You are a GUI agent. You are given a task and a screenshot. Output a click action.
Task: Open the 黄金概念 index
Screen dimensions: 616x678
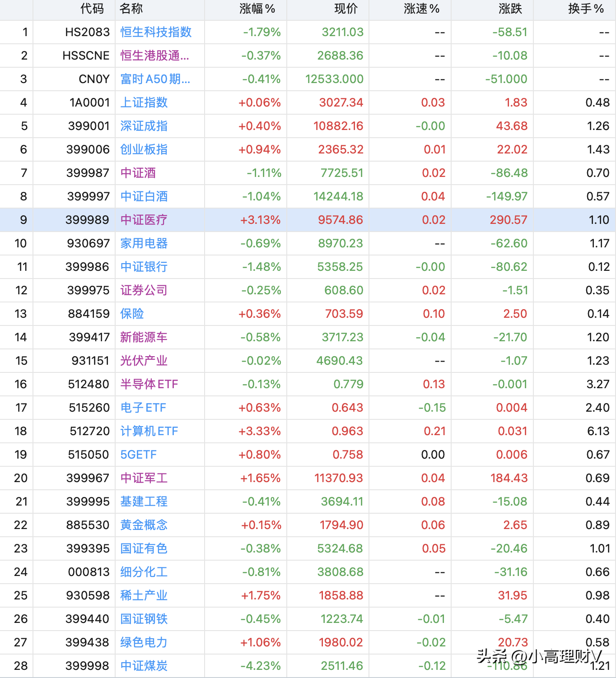pyautogui.click(x=144, y=525)
